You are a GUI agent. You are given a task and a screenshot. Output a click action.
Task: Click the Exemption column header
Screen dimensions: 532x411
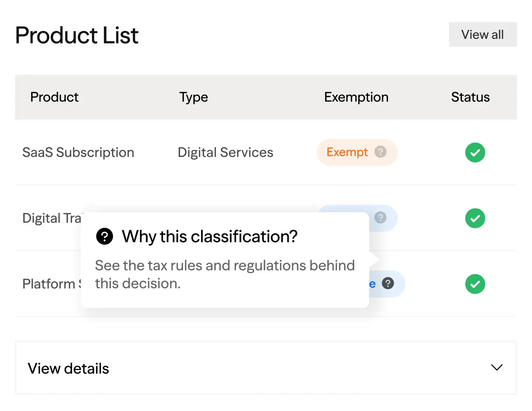[x=356, y=97]
